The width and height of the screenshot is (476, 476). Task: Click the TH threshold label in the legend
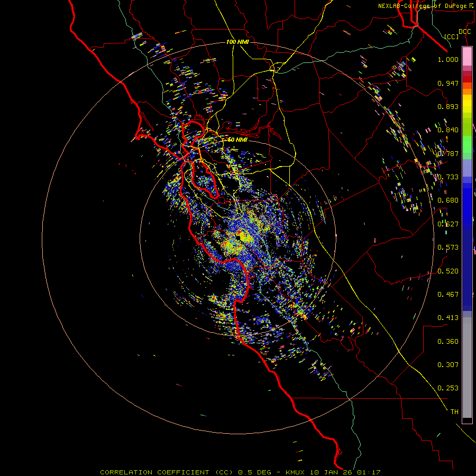pos(454,412)
